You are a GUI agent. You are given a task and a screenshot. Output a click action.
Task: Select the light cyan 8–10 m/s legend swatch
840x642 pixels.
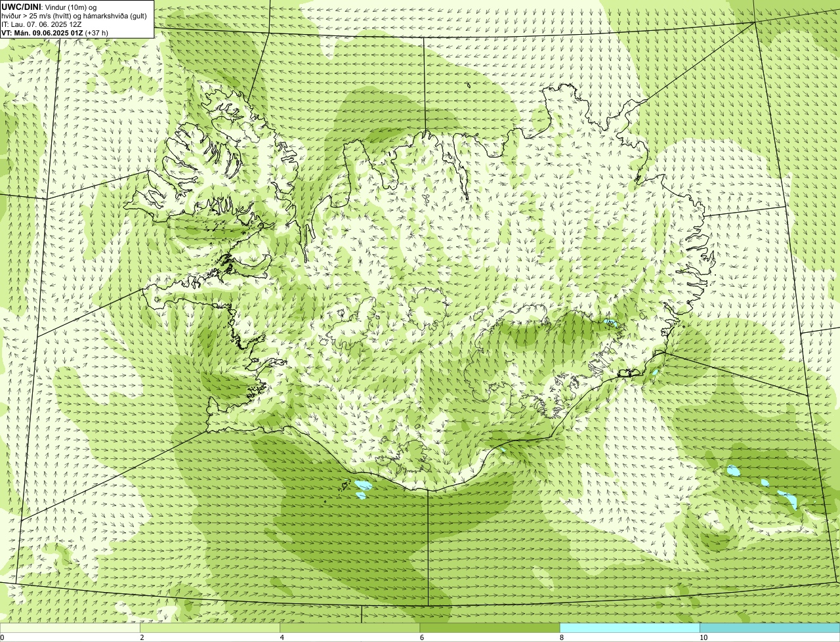[x=630, y=628]
